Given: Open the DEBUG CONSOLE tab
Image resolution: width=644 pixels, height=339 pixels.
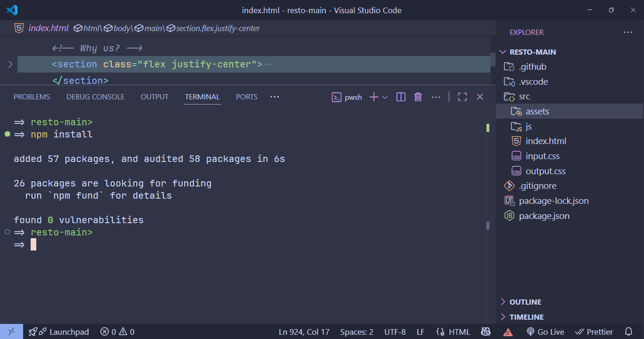Looking at the screenshot, I should (95, 97).
